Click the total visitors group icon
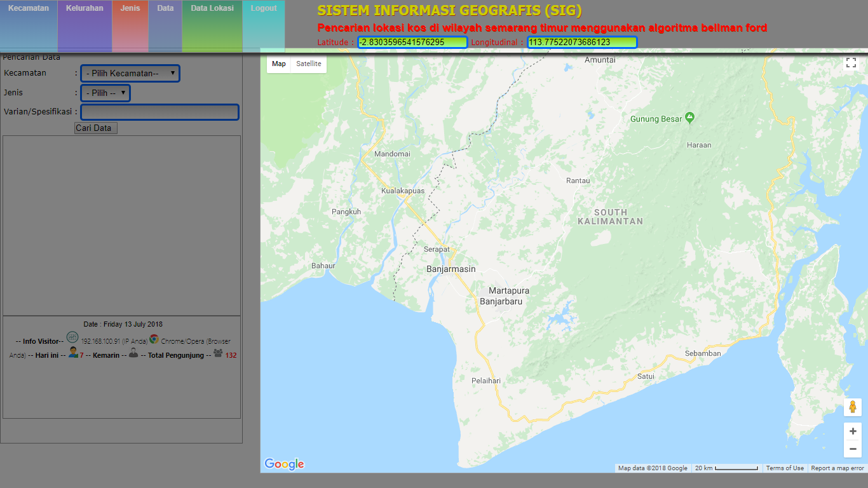Screen dimensions: 868x488 pyautogui.click(x=218, y=353)
